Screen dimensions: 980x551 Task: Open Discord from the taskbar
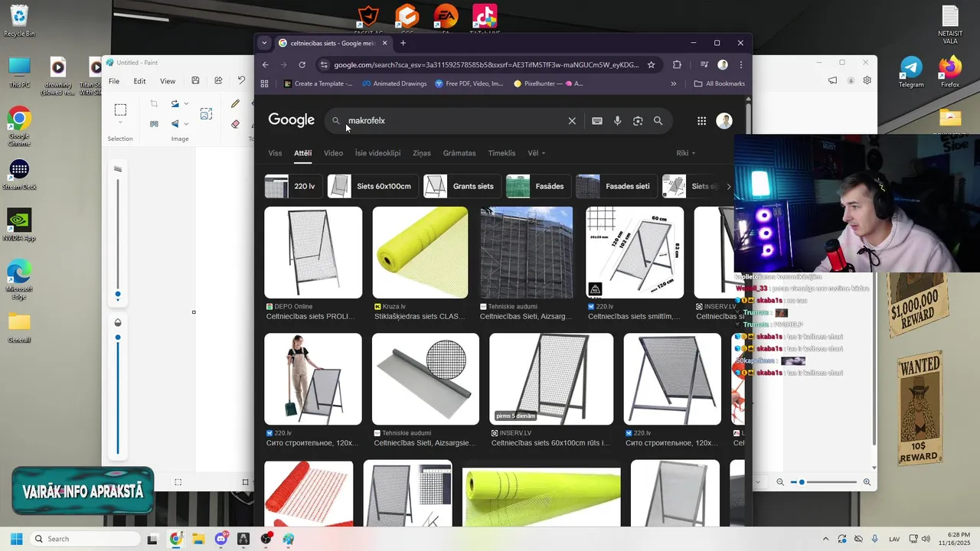(x=221, y=539)
